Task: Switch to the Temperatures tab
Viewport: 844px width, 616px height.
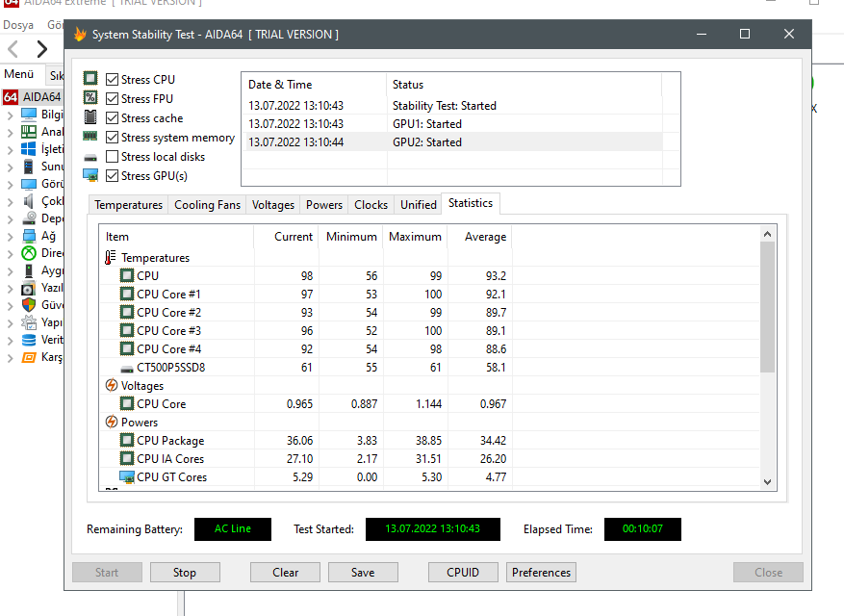Action: point(128,205)
